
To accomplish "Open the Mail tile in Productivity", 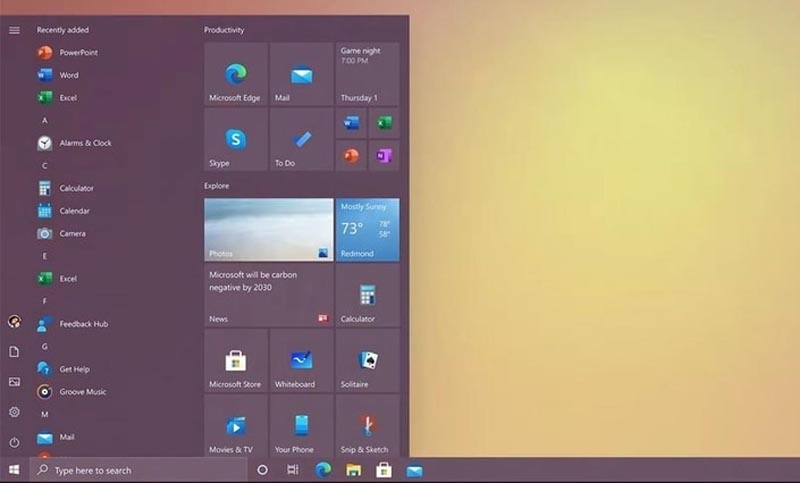I will 302,74.
